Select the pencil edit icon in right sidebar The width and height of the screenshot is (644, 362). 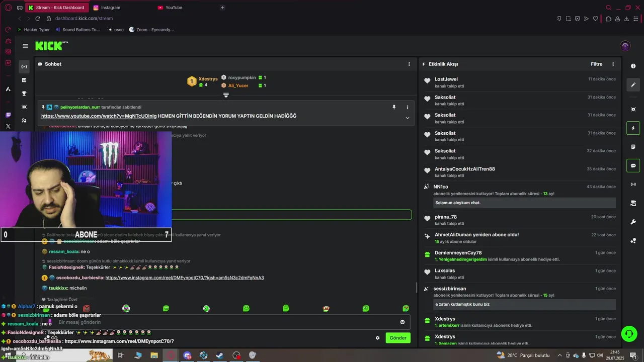(633, 85)
